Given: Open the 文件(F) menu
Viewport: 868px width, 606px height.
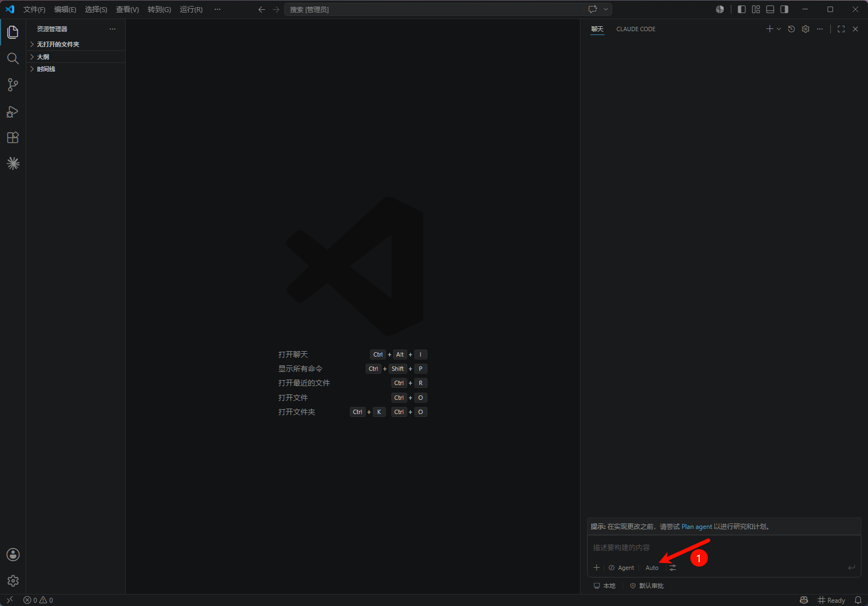Looking at the screenshot, I should click(34, 9).
